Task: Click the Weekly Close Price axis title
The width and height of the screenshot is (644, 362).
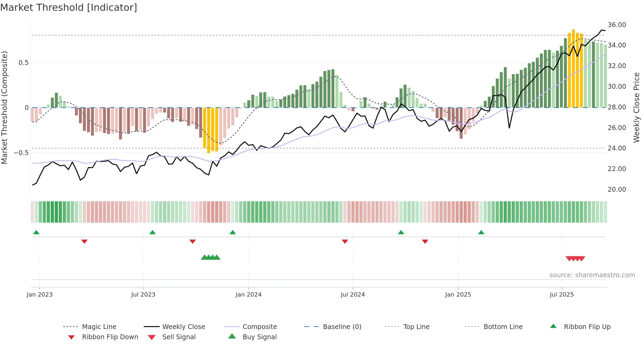Action: tap(636, 107)
